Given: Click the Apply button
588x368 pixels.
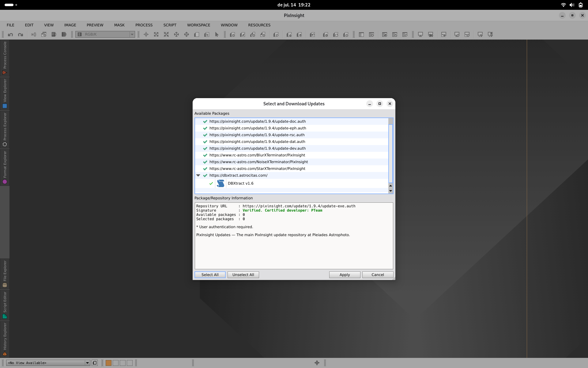Looking at the screenshot, I should pyautogui.click(x=345, y=275).
